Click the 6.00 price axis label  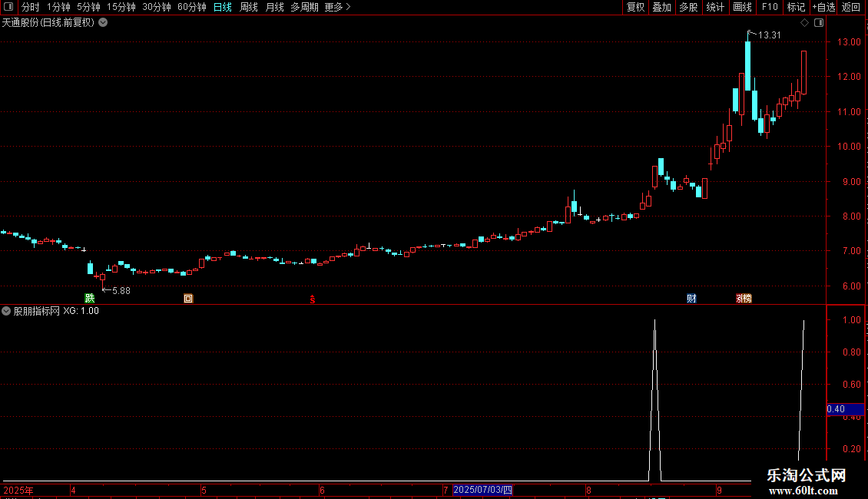(x=851, y=286)
